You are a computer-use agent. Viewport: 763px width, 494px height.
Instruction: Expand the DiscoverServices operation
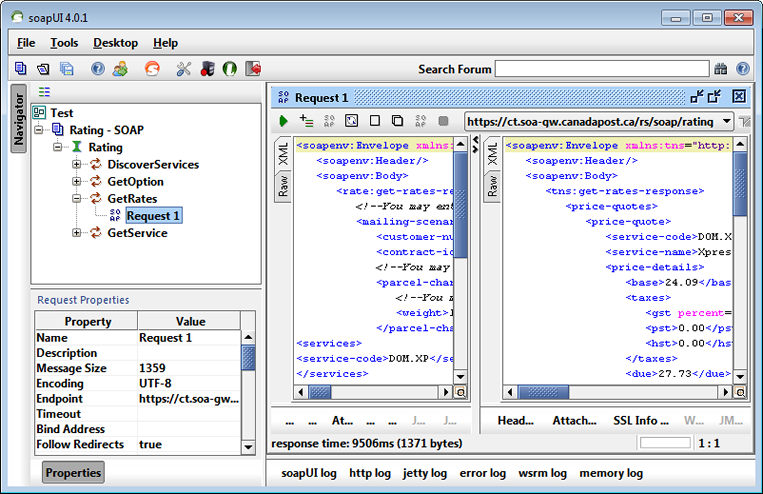coord(76,164)
